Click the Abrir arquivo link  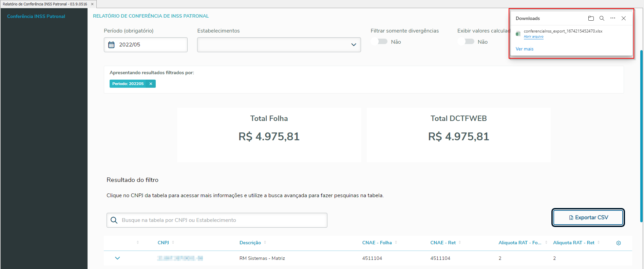tap(533, 37)
